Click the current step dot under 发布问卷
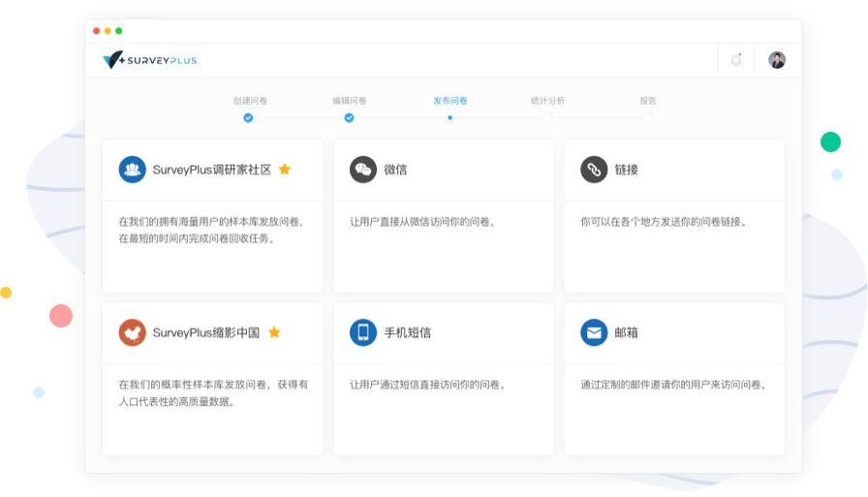 [x=450, y=118]
